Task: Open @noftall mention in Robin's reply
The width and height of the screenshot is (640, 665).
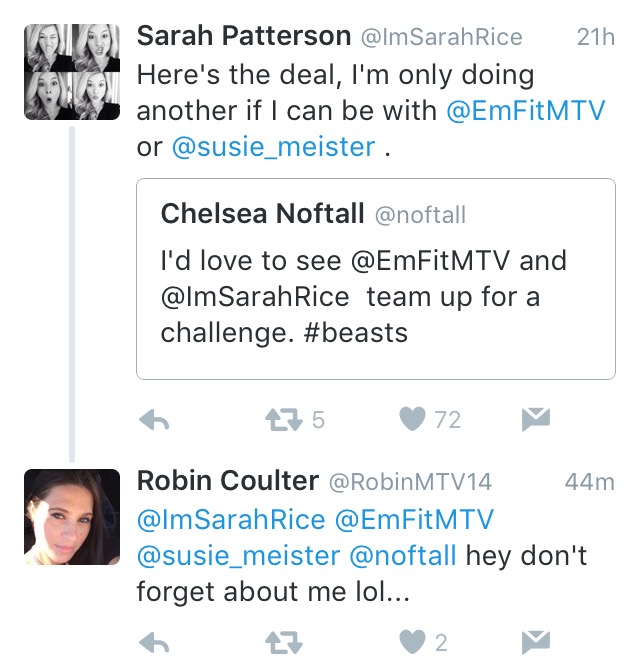Action: [x=403, y=556]
